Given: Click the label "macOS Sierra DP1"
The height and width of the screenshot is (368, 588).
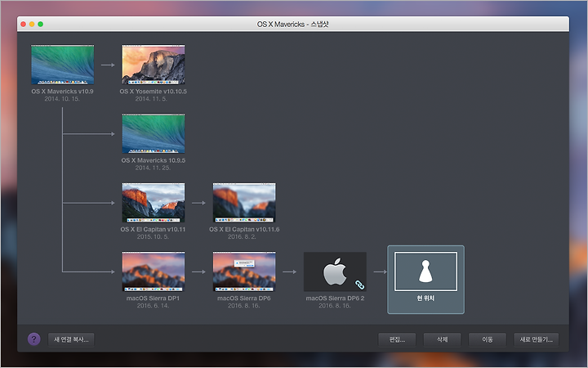Looking at the screenshot, I should point(153,298).
